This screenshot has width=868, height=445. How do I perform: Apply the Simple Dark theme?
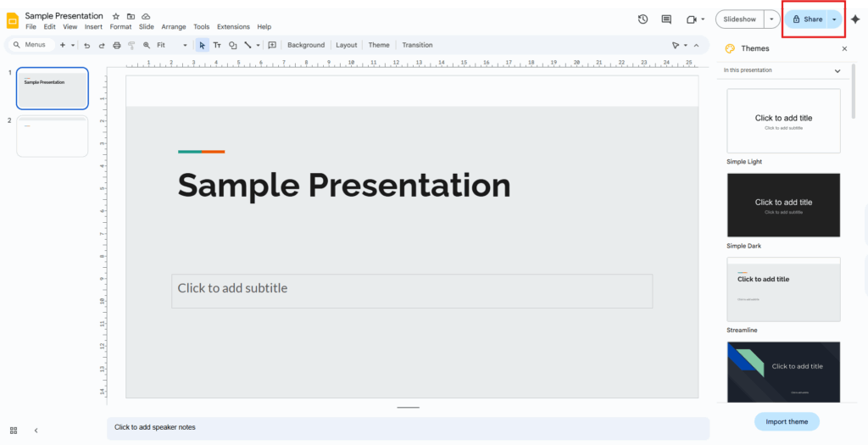(x=783, y=205)
